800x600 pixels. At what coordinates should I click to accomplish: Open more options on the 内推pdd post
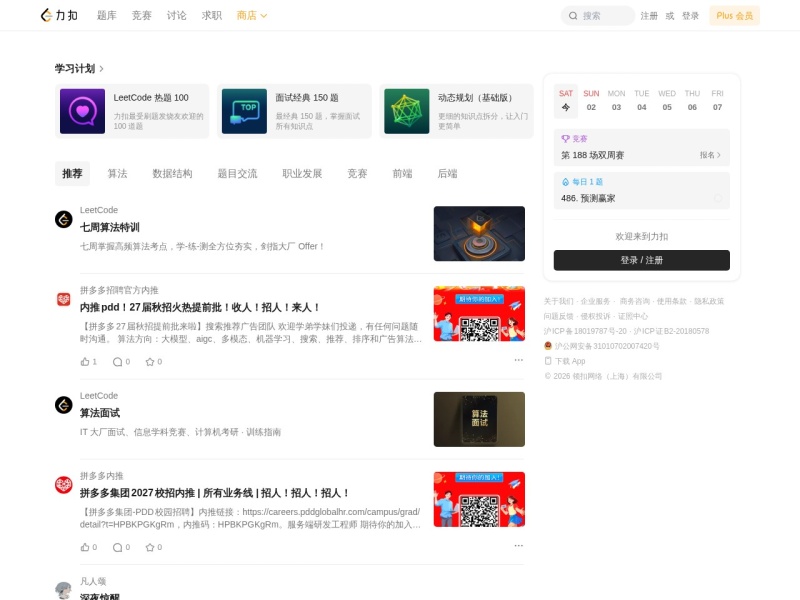[x=518, y=360]
